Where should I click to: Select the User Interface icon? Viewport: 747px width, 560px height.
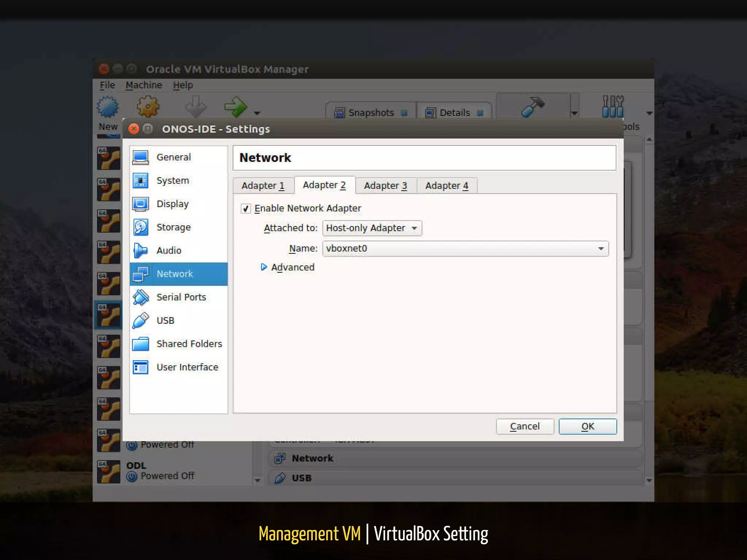click(x=140, y=367)
